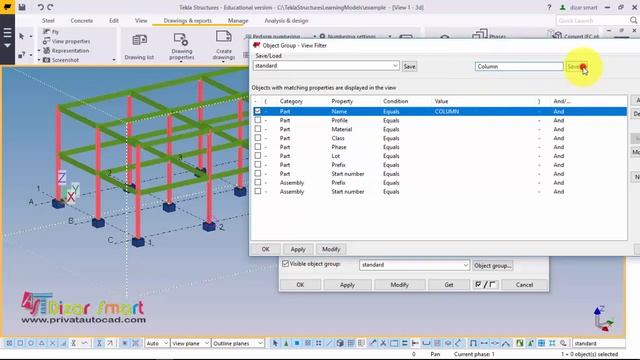Click the Quick Launch magnifier icon
Image resolution: width=640 pixels, height=360 pixels.
(x=633, y=20)
